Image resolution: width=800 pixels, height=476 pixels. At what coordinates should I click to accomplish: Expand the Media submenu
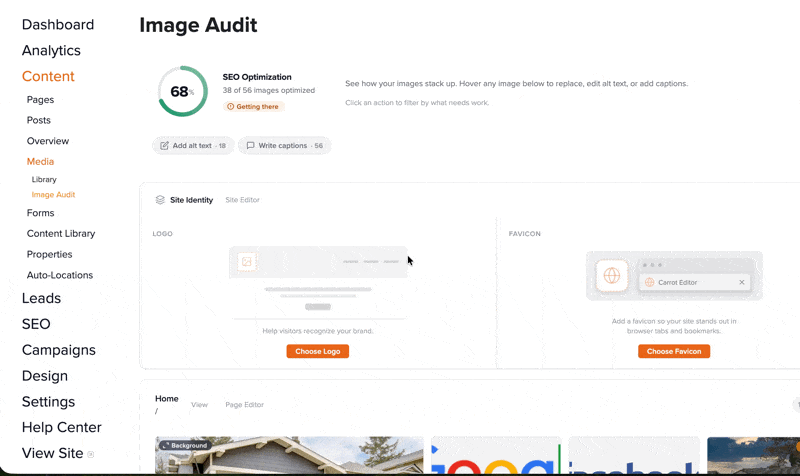[x=40, y=161]
